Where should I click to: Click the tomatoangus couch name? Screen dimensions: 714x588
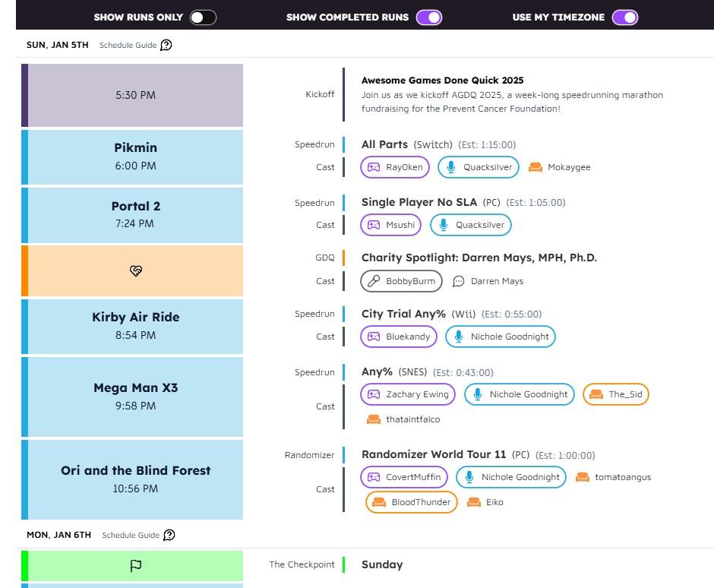[x=623, y=477]
